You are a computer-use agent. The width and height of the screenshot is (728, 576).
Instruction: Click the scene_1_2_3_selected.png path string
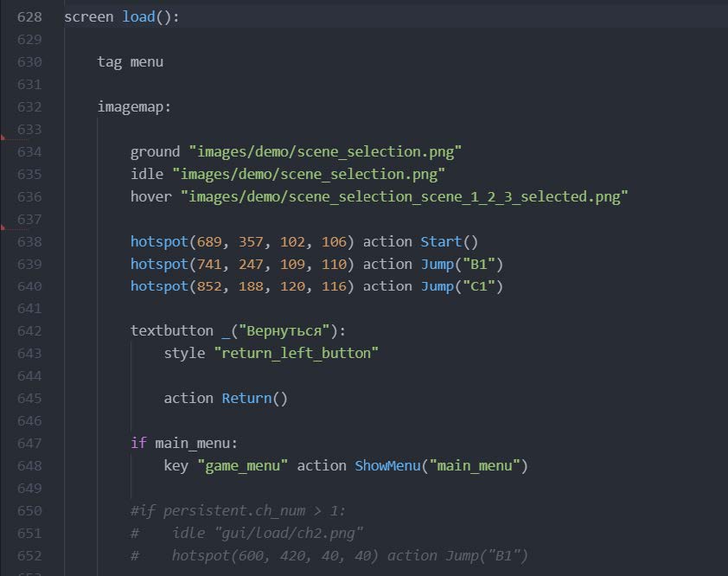404,197
